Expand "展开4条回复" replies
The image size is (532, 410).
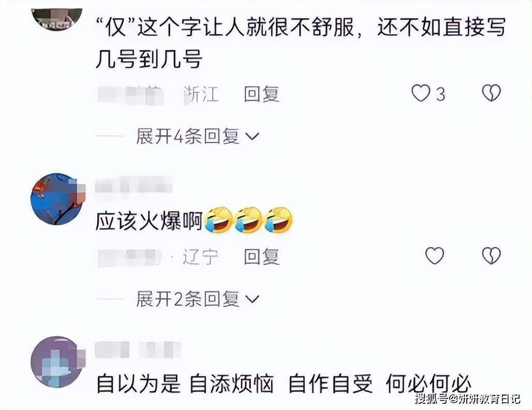198,137
